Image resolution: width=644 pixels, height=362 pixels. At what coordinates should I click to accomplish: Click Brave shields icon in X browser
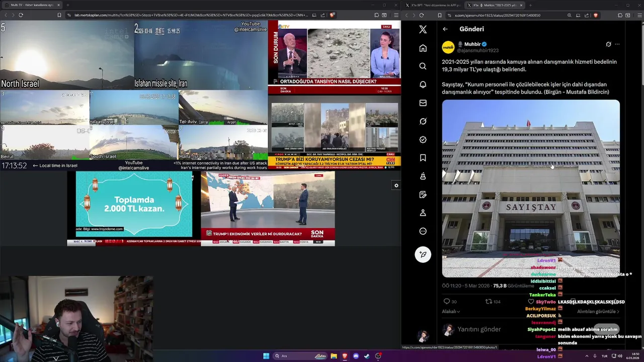[596, 15]
